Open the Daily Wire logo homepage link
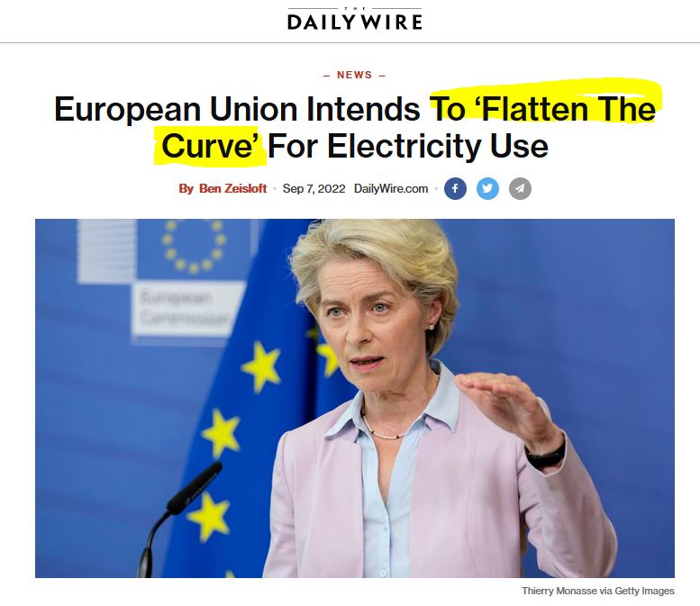Image resolution: width=700 pixels, height=606 pixels. point(355,19)
